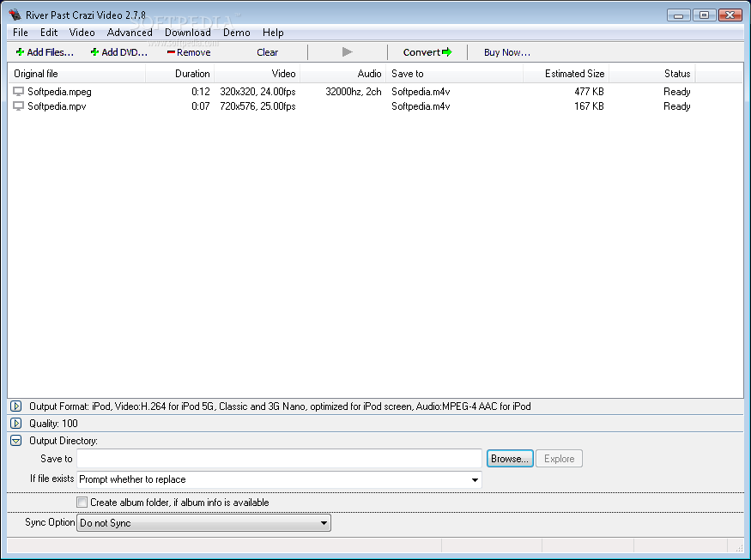Open the Video menu
751x560 pixels.
pos(82,33)
